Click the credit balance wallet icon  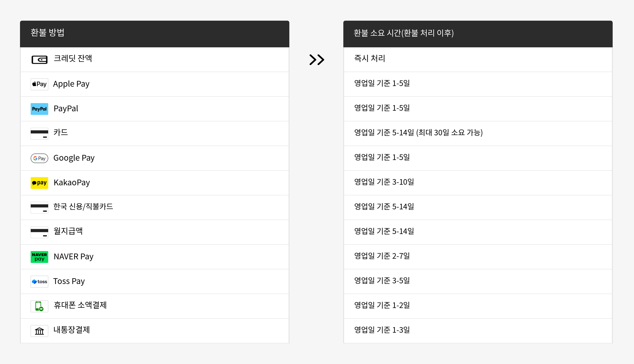coord(39,60)
